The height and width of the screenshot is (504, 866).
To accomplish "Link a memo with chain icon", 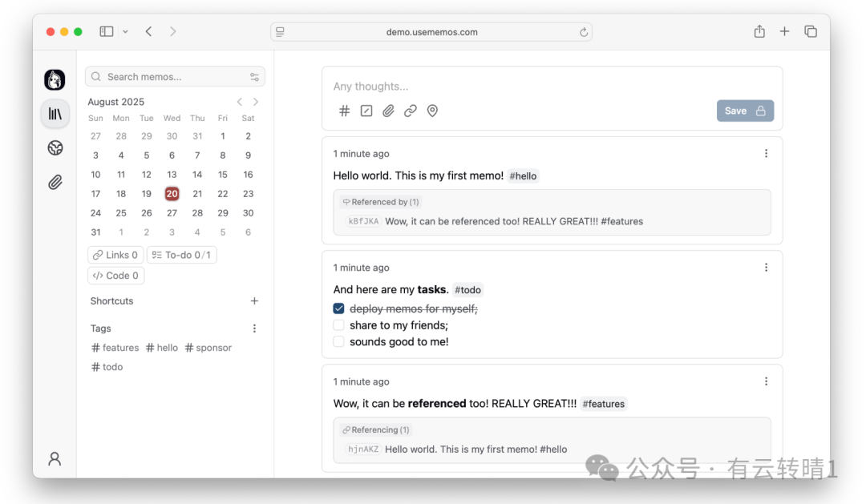I will 411,111.
